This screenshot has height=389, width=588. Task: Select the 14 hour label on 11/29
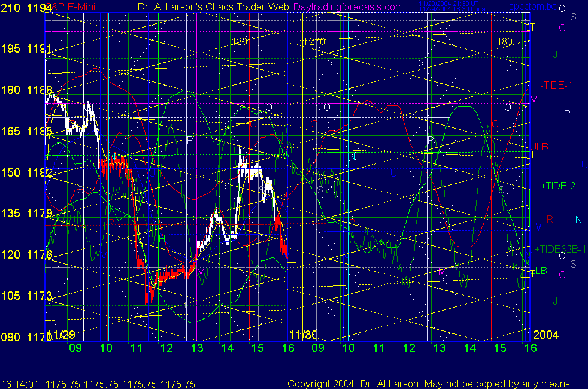tap(228, 348)
